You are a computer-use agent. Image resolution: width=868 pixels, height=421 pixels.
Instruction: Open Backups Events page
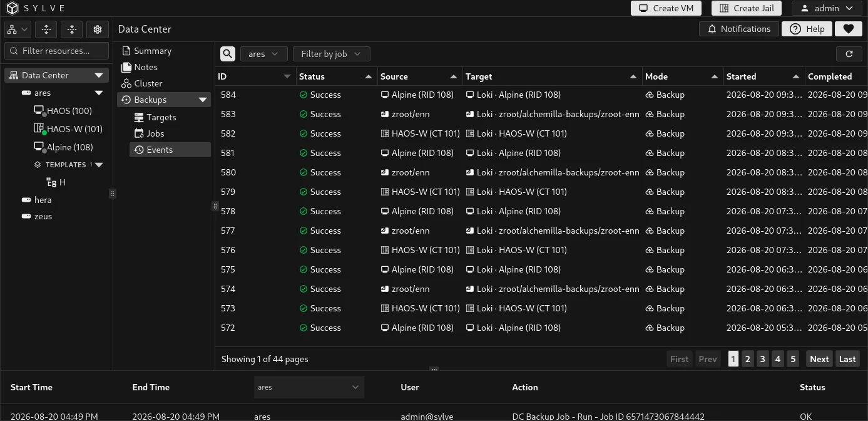(170, 150)
